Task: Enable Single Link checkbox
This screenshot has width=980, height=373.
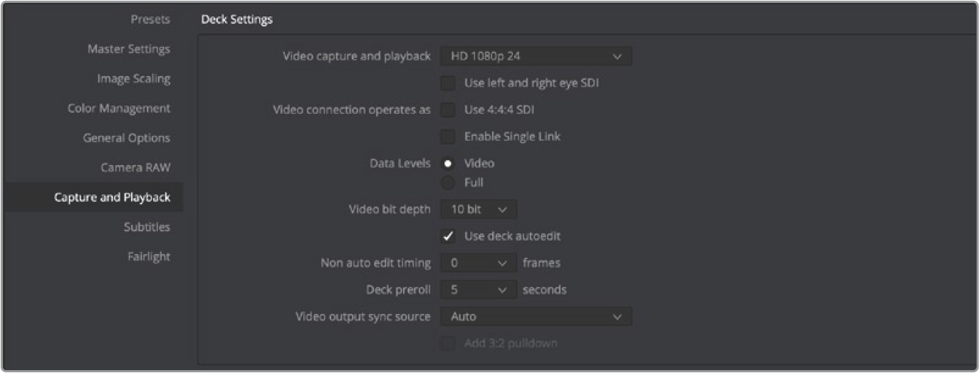Action: coord(448,136)
